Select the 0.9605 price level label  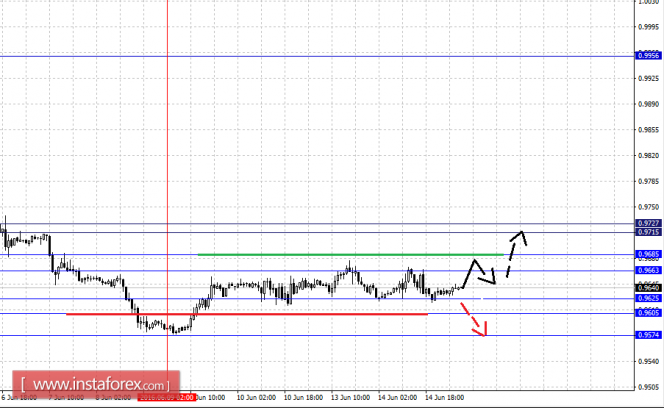click(648, 313)
